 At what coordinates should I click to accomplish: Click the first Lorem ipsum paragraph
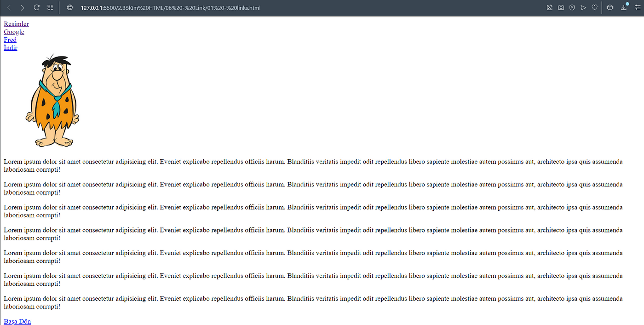313,166
